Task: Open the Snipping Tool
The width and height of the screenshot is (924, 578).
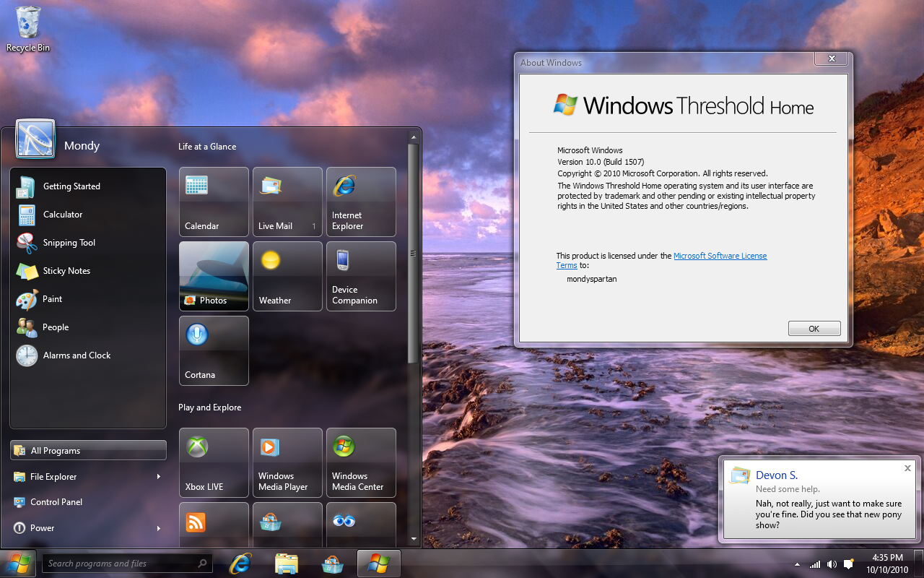Action: tap(88, 243)
